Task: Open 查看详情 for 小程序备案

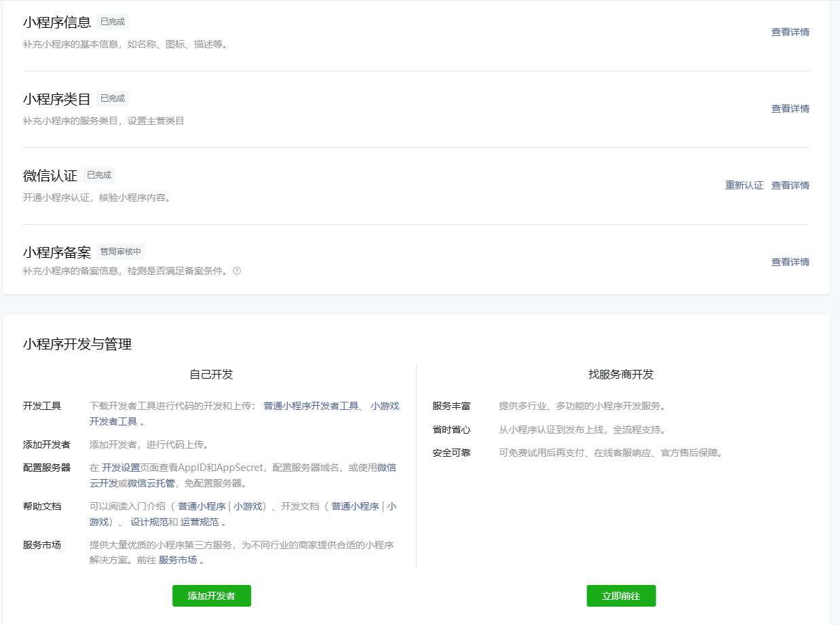Action: click(x=790, y=262)
